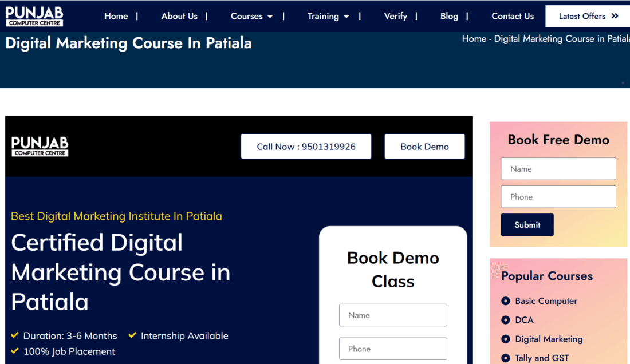630x364 pixels.
Task: Expand the Courses dropdown menu
Action: [251, 16]
